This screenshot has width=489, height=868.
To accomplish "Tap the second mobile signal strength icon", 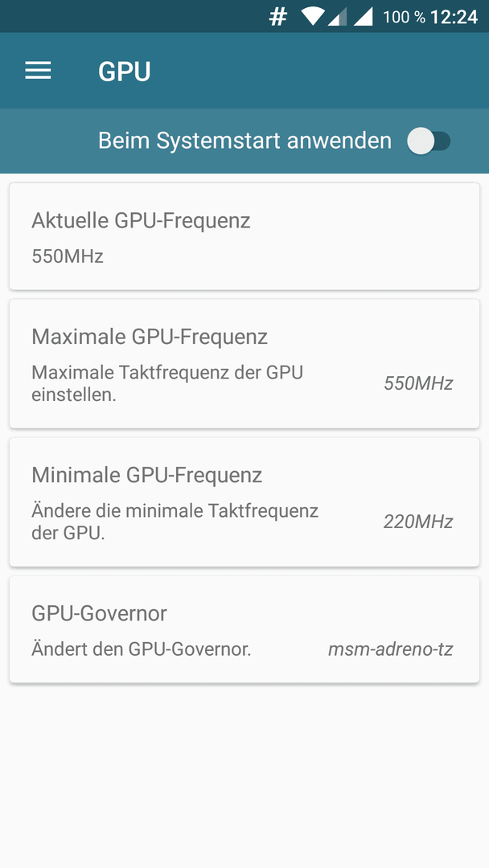I will pyautogui.click(x=364, y=17).
